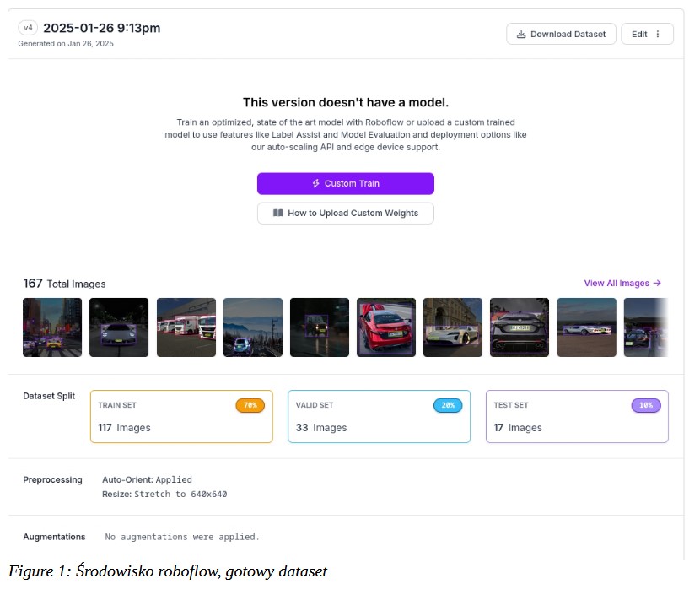Click the v4 version badge

click(28, 27)
